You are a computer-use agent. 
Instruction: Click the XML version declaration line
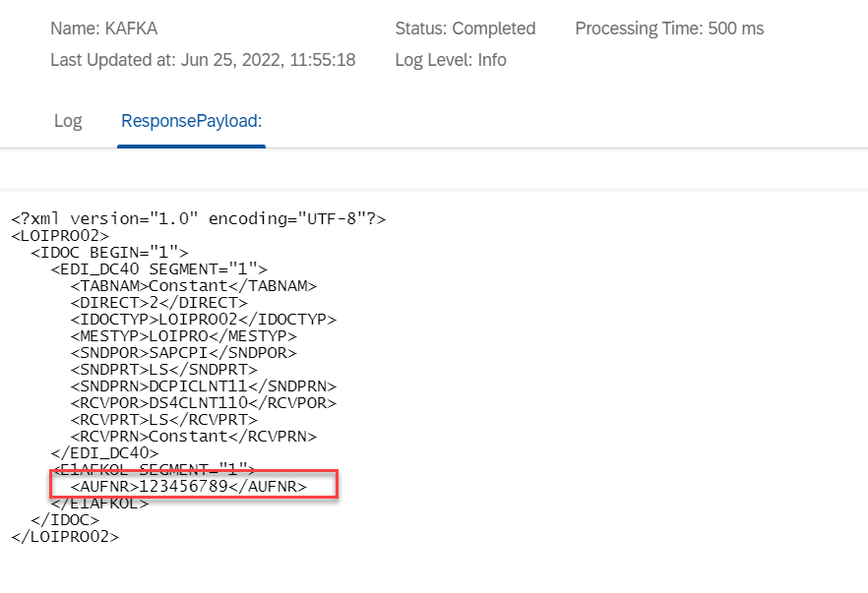pyautogui.click(x=198, y=218)
